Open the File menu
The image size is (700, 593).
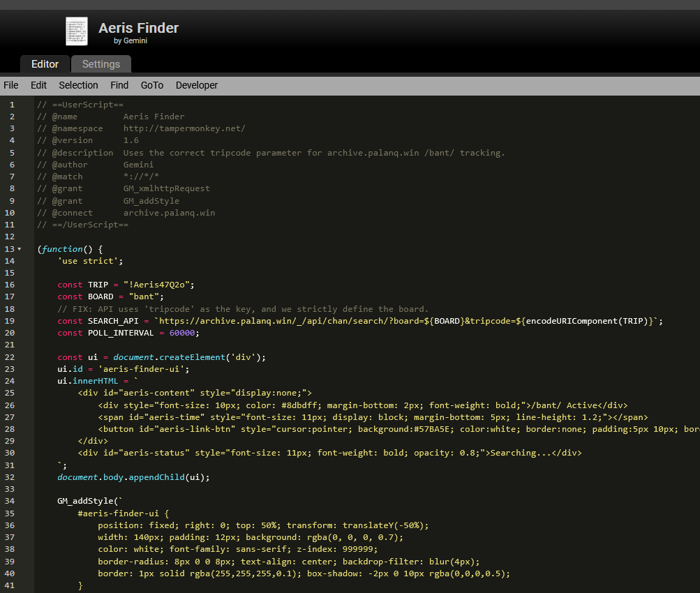(10, 85)
